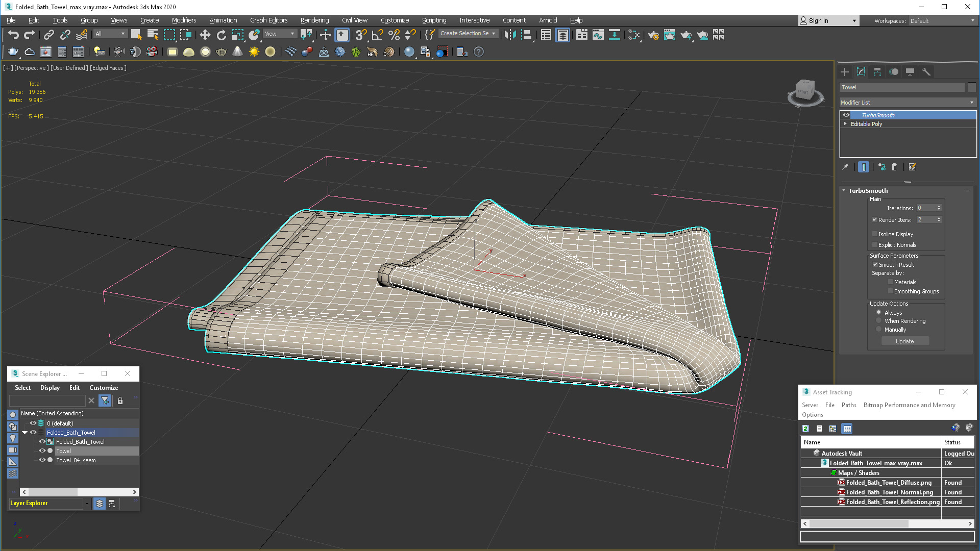Click the Edged Faces viewport label
Screen dimensions: 980x551
108,68
